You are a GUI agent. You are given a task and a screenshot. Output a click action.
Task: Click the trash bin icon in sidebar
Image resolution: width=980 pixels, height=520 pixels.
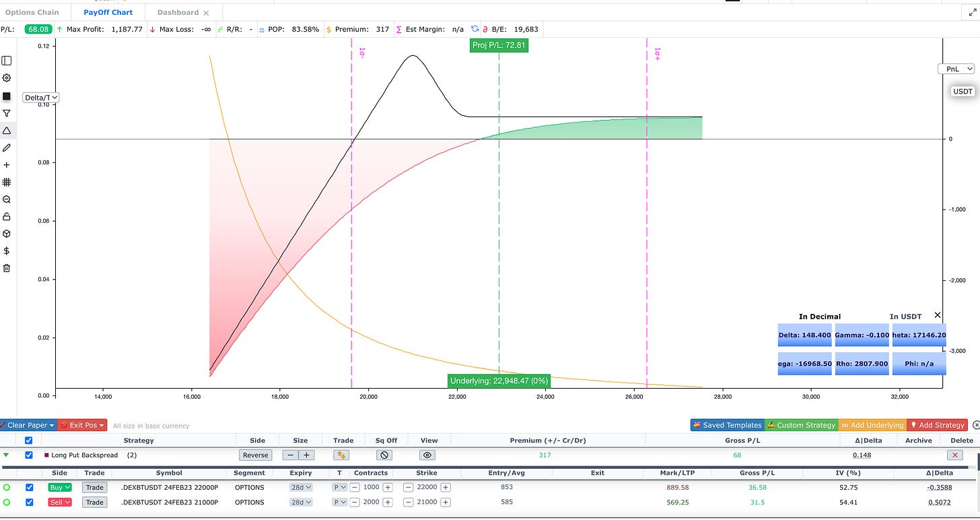(7, 268)
